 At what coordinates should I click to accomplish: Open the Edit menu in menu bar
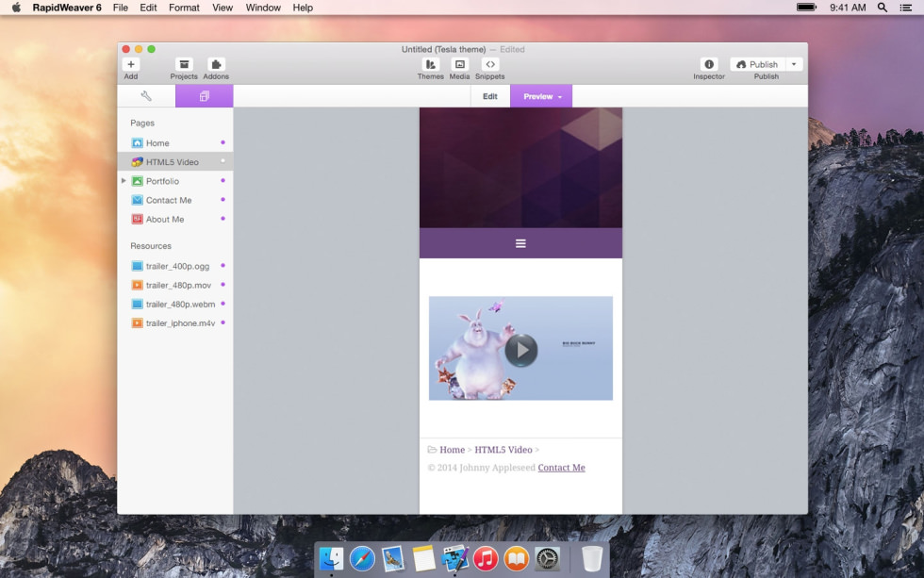click(x=148, y=8)
